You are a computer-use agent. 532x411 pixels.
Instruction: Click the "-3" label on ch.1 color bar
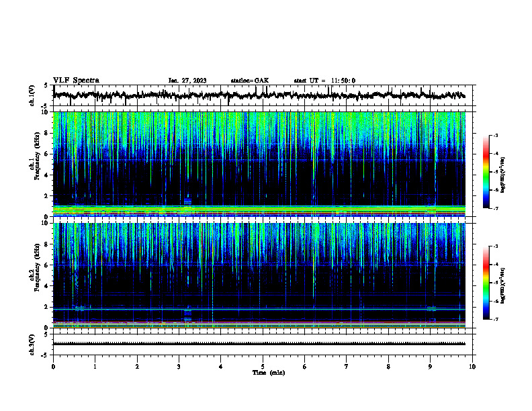496,135
